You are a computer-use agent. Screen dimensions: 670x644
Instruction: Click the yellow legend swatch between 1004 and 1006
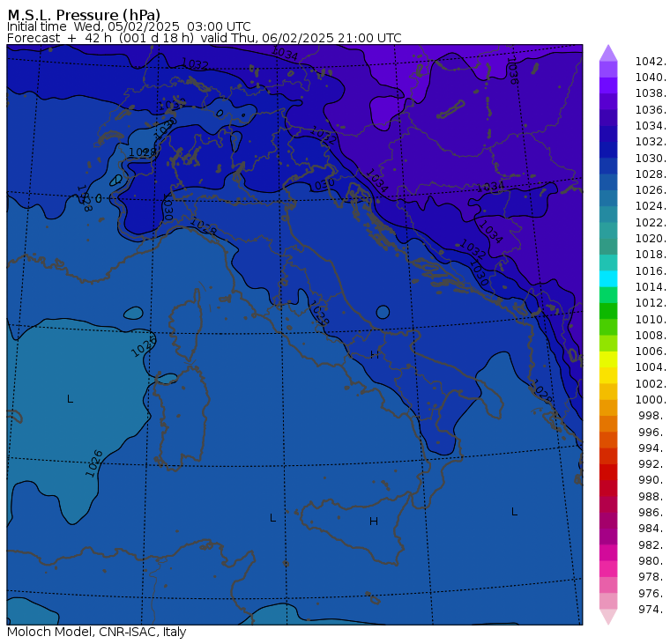click(x=608, y=359)
